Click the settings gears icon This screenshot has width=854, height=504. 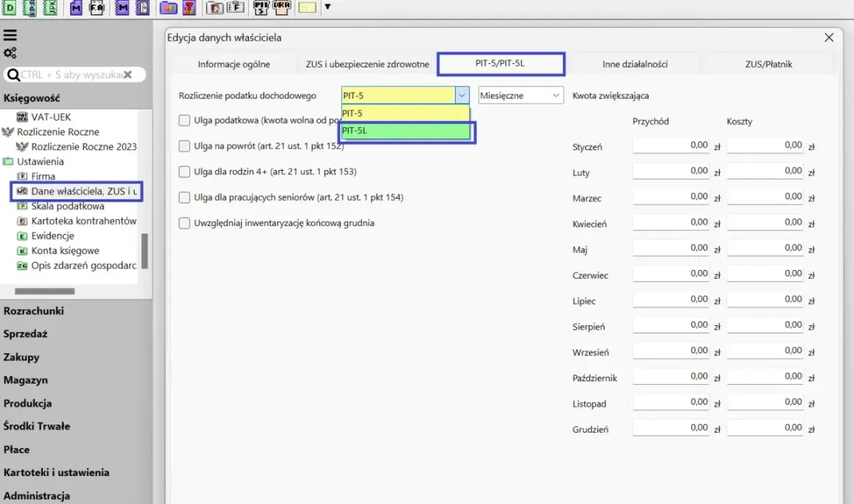pyautogui.click(x=10, y=53)
